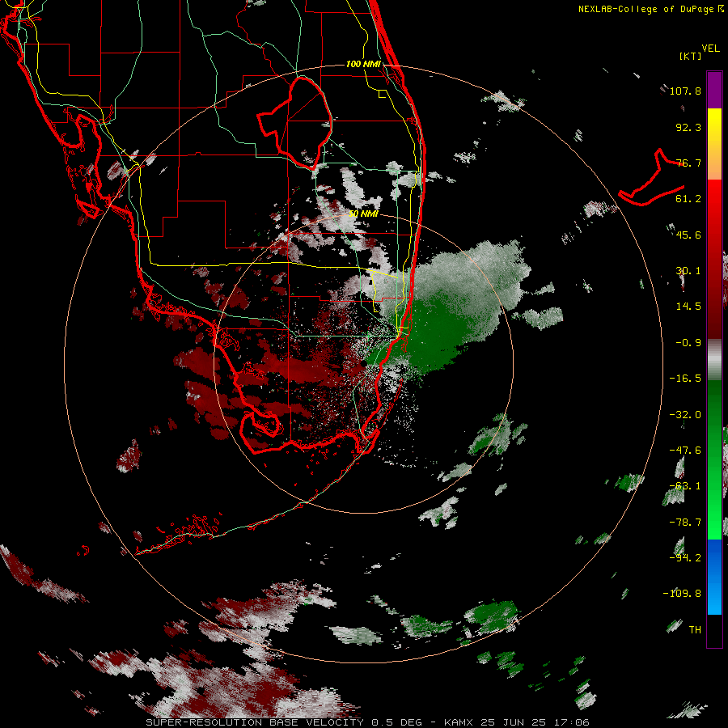
Task: Click the purple segment of the color bar
Action: point(714,90)
